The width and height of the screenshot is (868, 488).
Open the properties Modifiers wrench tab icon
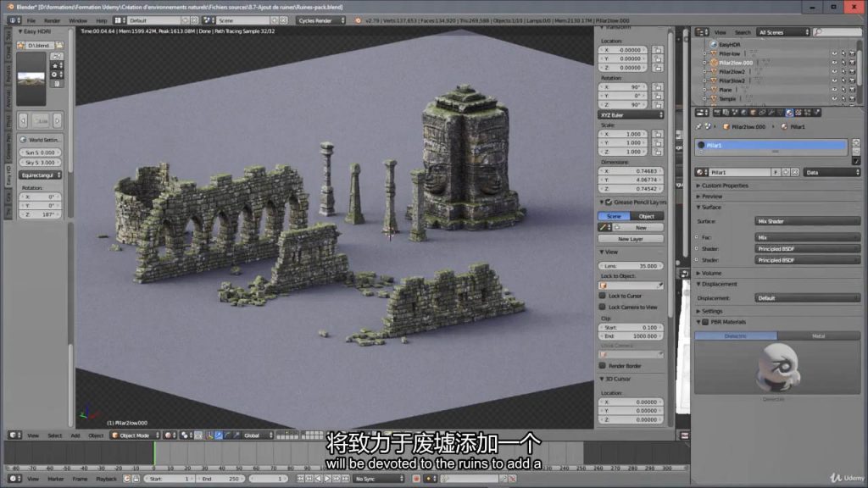pyautogui.click(x=771, y=113)
